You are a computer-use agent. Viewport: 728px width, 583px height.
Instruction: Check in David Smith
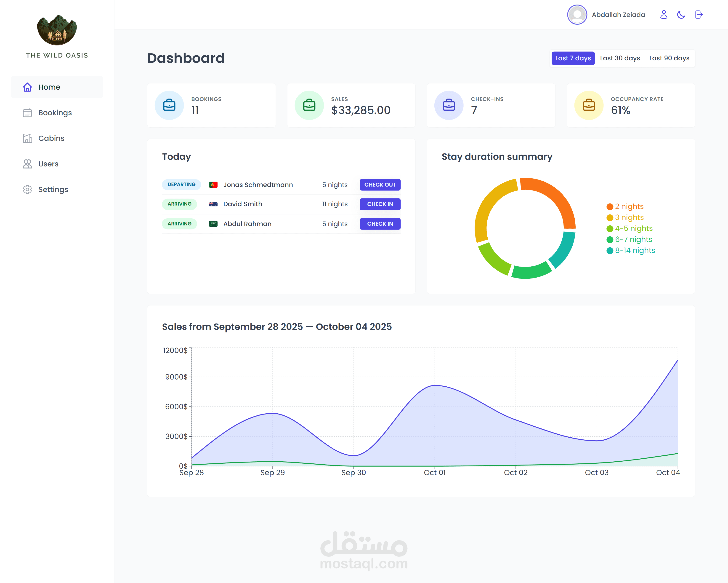click(380, 204)
